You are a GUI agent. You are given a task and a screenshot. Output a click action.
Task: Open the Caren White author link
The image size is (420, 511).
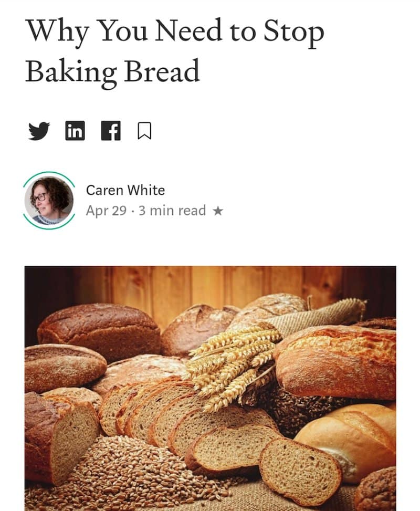(x=125, y=190)
